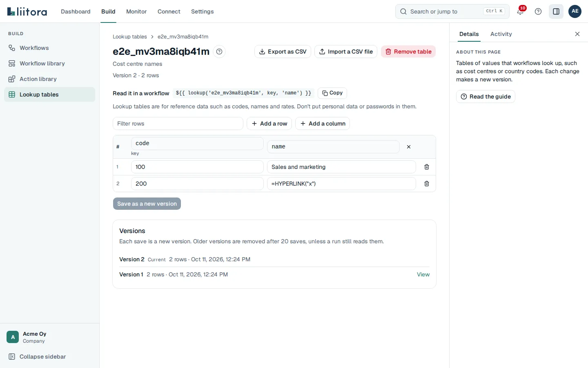This screenshot has width=588, height=368.
Task: Open the AE user avatar menu
Action: (575, 11)
